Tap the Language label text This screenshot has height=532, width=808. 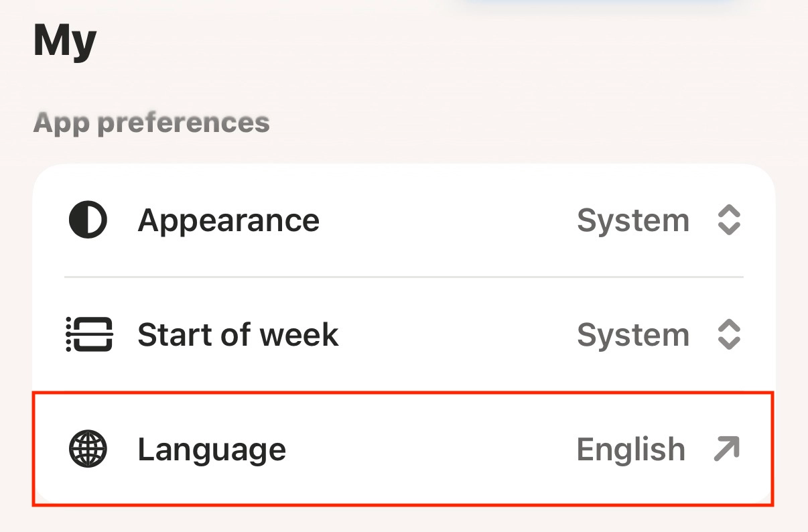(x=212, y=450)
